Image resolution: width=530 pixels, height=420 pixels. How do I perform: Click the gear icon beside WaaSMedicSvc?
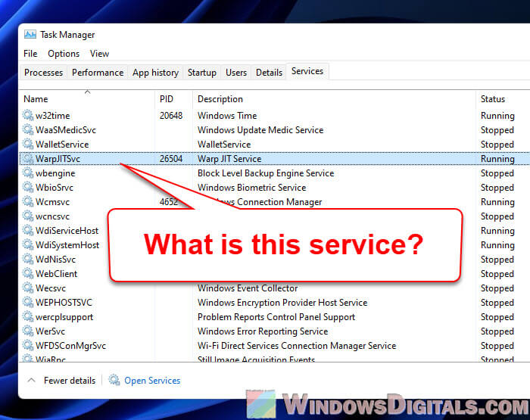coord(28,129)
